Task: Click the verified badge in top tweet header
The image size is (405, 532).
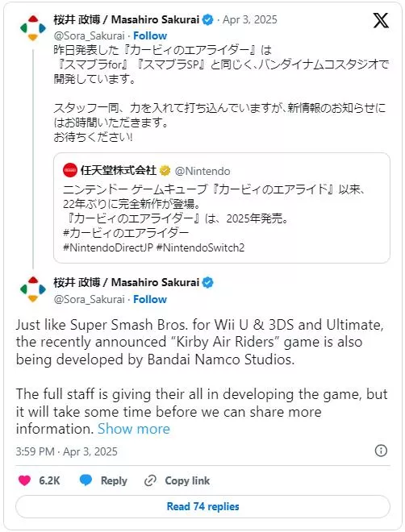Action: 208,19
